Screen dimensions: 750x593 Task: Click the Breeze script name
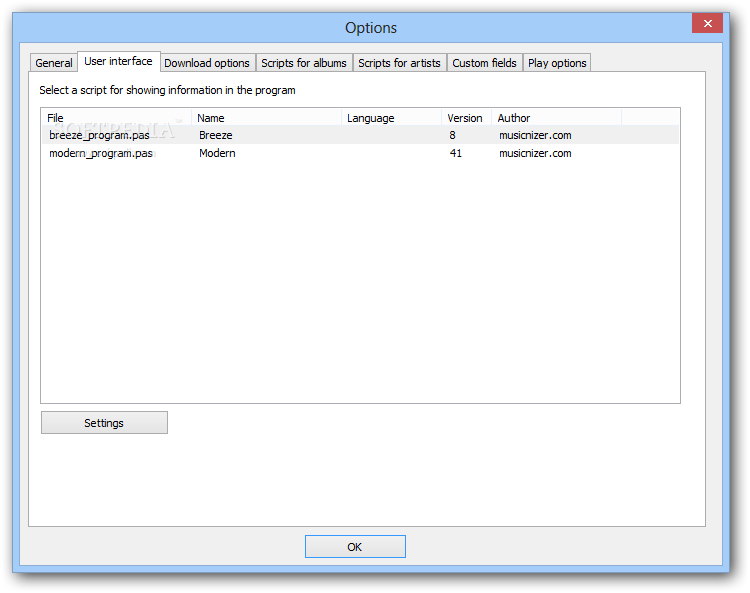click(x=216, y=135)
